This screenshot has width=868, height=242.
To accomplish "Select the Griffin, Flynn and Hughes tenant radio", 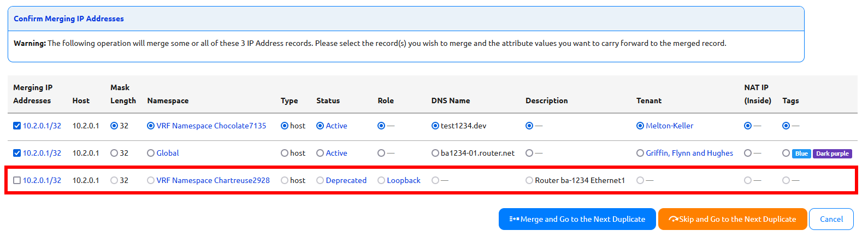I will (x=640, y=153).
